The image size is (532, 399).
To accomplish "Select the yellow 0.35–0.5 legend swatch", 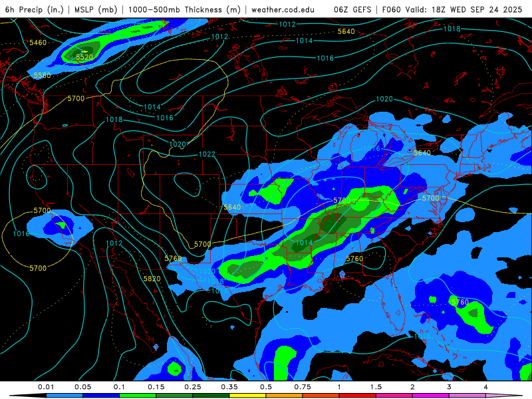I will (x=247, y=396).
